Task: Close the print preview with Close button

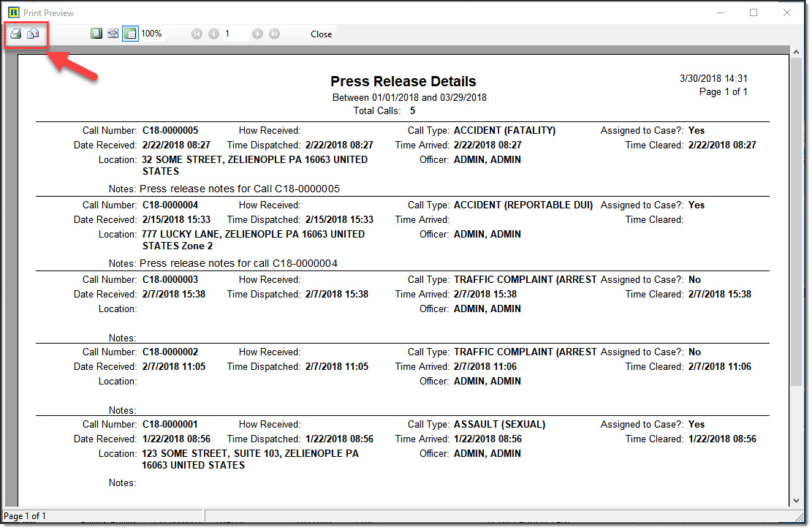Action: (x=321, y=34)
